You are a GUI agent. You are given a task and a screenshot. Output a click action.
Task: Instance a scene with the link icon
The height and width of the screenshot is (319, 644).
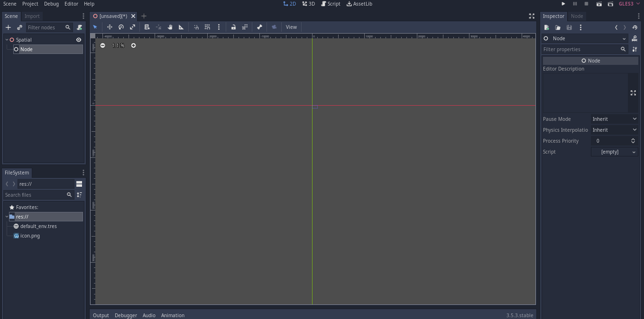coord(20,27)
